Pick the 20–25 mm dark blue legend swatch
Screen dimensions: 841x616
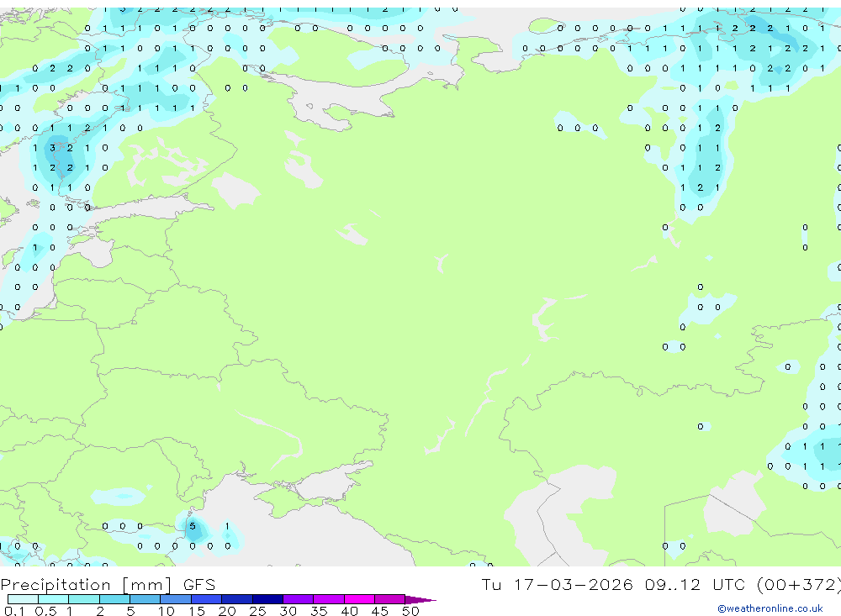click(x=237, y=599)
